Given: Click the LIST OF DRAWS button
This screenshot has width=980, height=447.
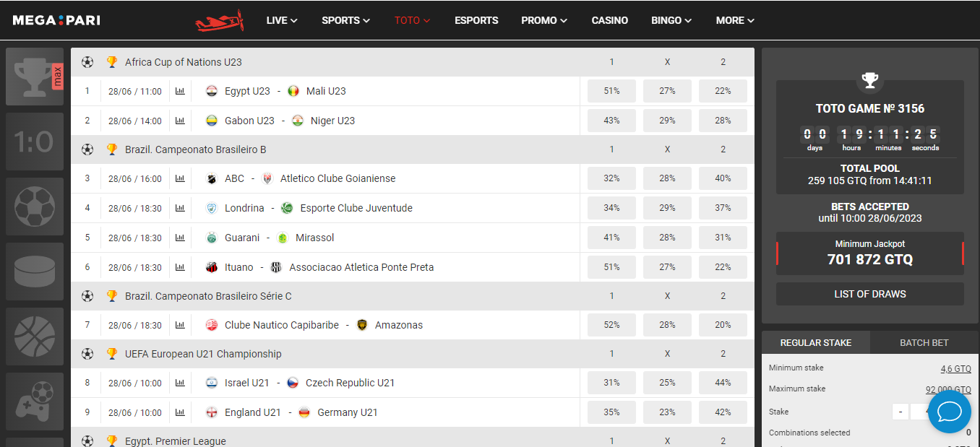Looking at the screenshot, I should (869, 294).
